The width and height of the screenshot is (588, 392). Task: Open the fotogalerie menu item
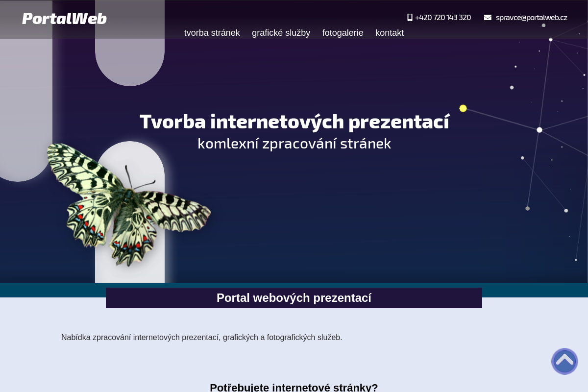343,33
